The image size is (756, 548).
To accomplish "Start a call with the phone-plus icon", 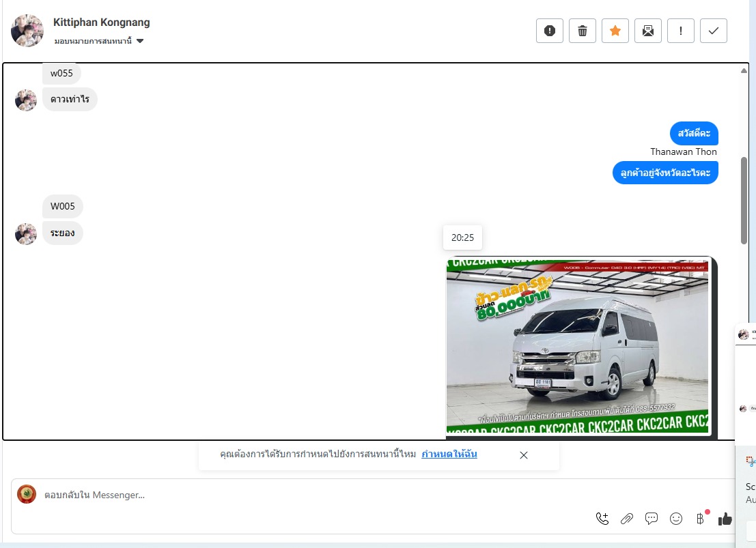I will tap(602, 519).
